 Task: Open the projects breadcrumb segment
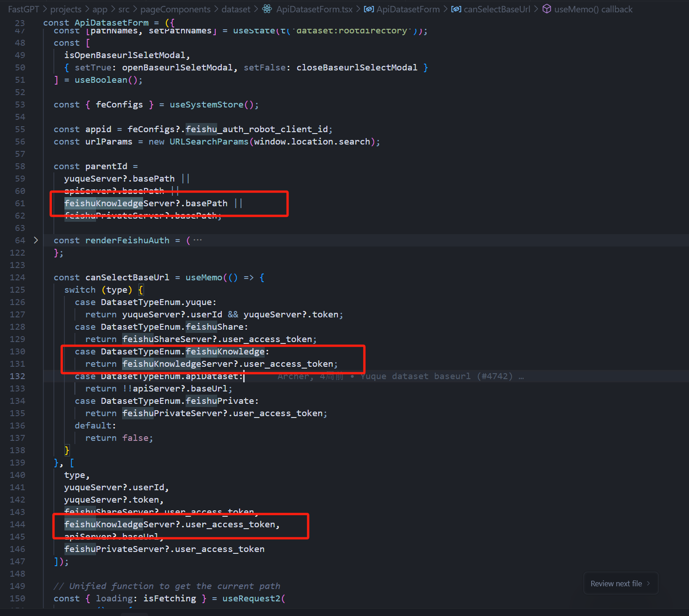point(65,9)
